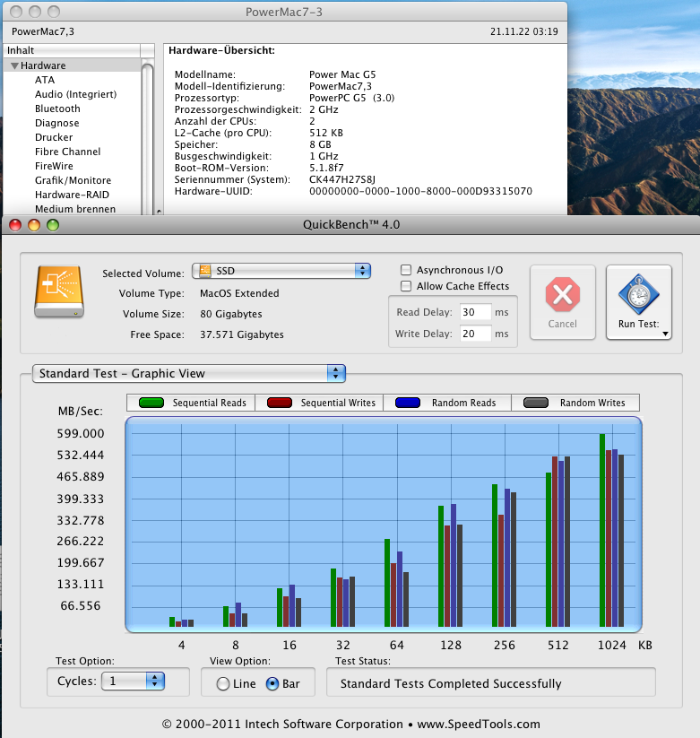Click the PowerMac7,3 header label
This screenshot has height=738, width=700.
point(43,31)
